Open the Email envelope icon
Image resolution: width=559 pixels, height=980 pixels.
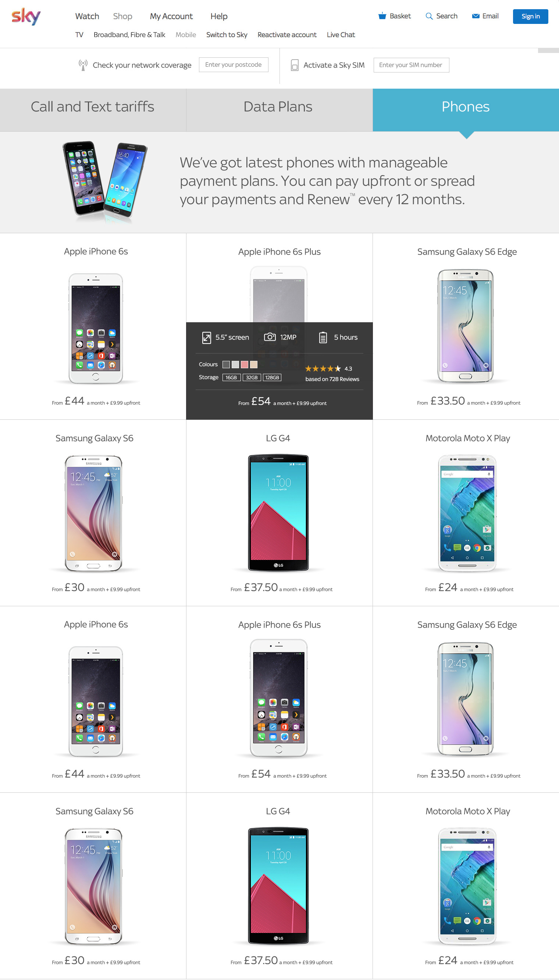click(x=475, y=16)
